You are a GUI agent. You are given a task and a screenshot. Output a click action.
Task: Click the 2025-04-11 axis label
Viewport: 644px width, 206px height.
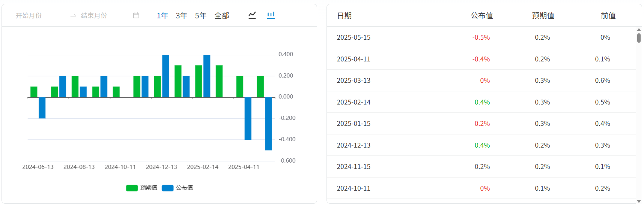click(x=244, y=167)
